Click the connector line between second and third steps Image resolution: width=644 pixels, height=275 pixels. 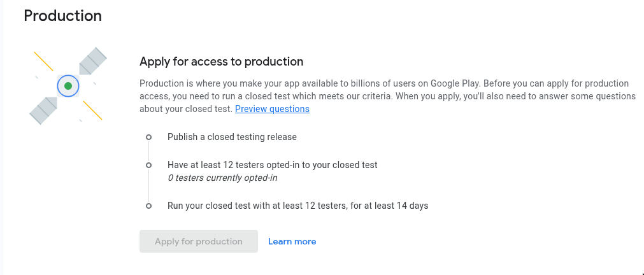(148, 185)
